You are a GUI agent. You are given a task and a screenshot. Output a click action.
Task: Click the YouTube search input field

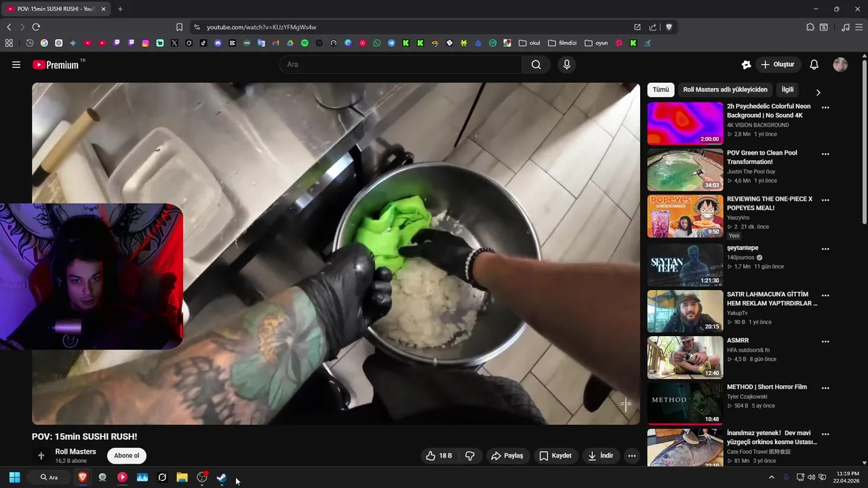pos(401,64)
